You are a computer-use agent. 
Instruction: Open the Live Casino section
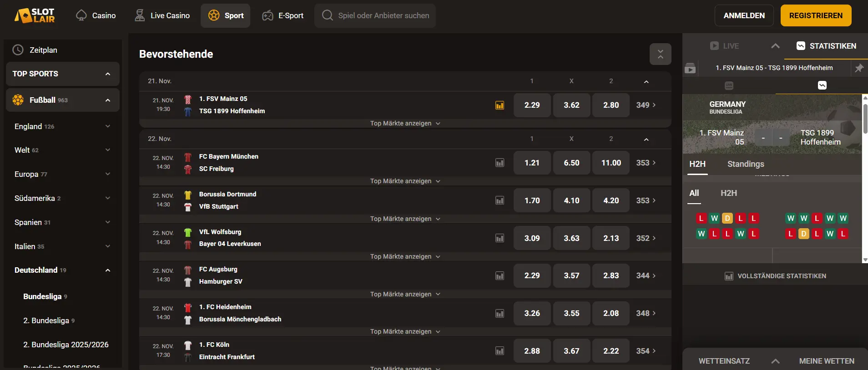(x=162, y=15)
